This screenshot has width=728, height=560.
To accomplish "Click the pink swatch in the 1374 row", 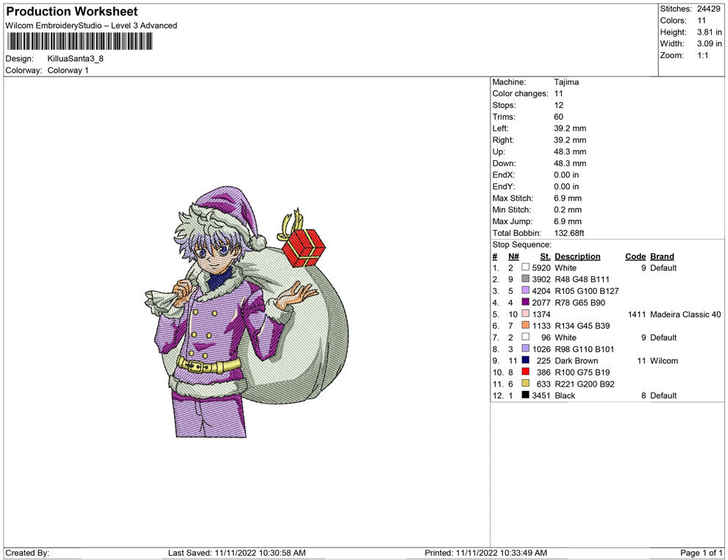I will pyautogui.click(x=525, y=314).
